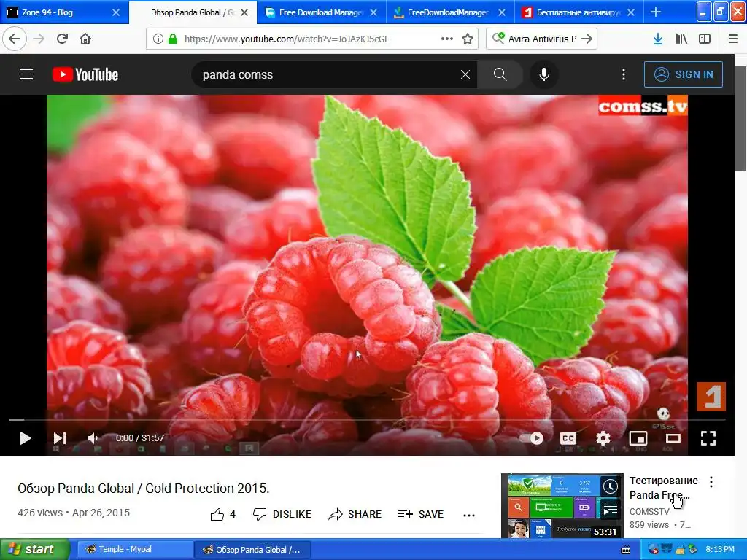Open the Тестирование Panda Free video title

[663, 488]
